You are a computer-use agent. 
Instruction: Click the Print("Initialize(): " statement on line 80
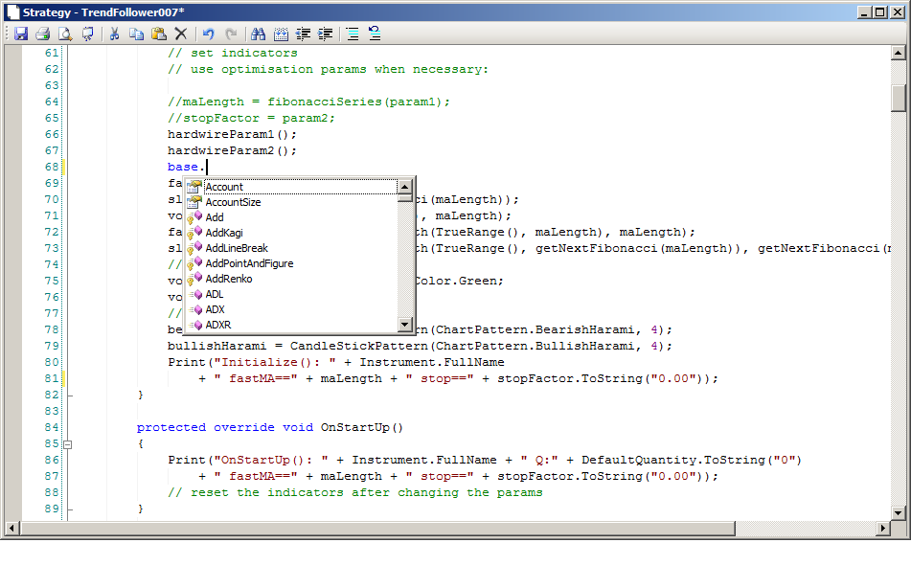click(336, 362)
